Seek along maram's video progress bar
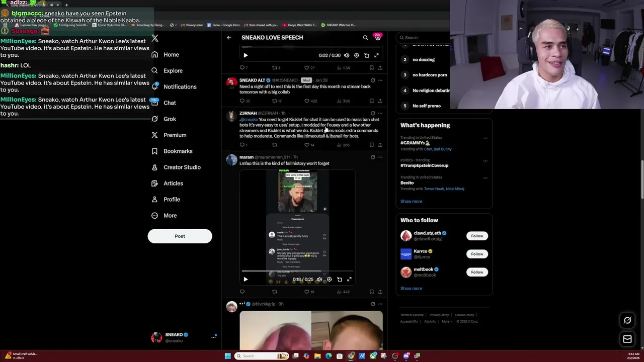Image resolution: width=644 pixels, height=362 pixels. click(297, 271)
